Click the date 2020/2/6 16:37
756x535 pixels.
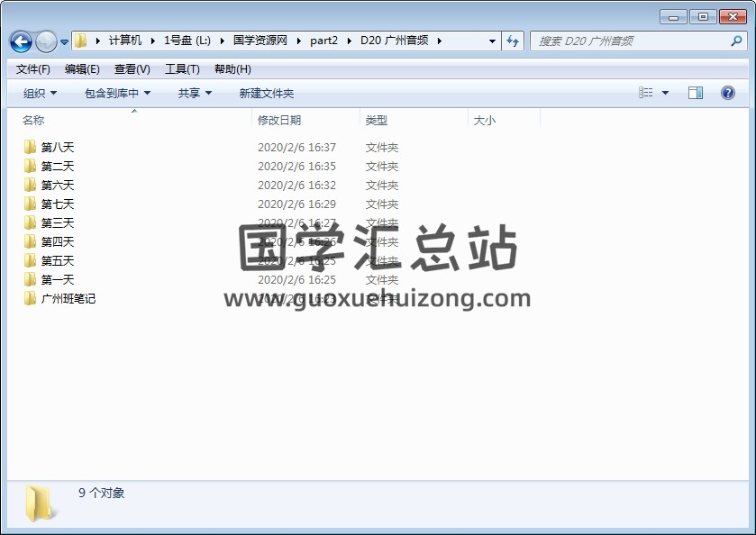click(296, 147)
